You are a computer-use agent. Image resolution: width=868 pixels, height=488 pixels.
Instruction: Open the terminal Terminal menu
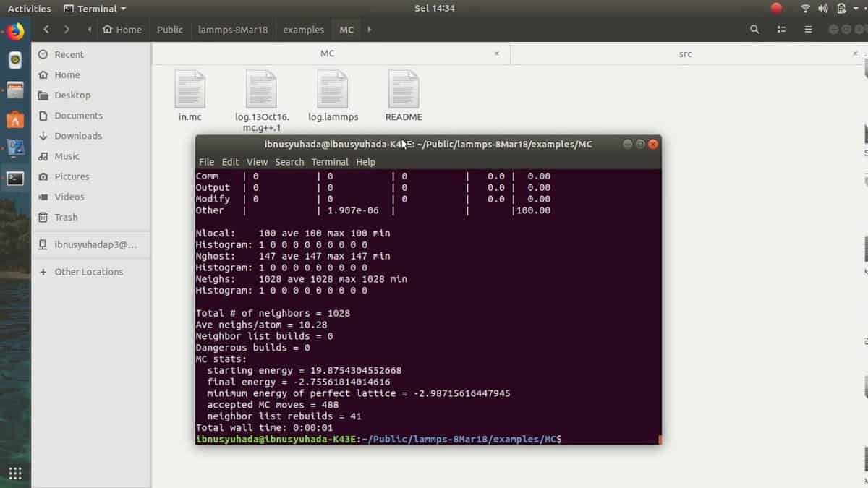(x=330, y=162)
